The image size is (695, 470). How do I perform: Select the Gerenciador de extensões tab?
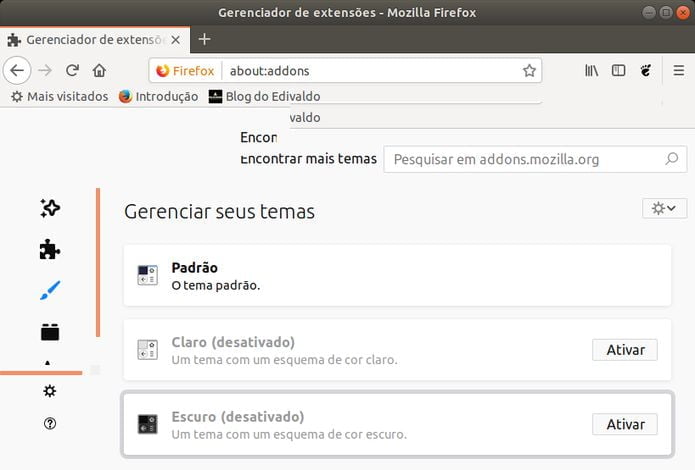95,40
